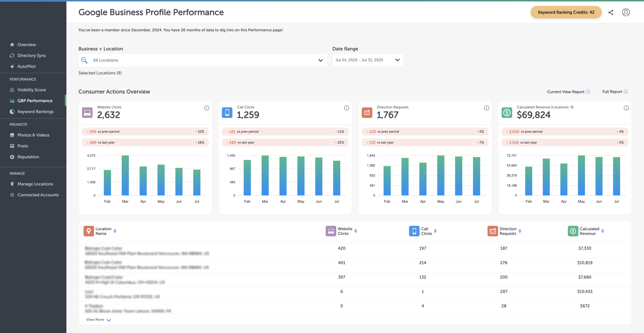The width and height of the screenshot is (644, 333).
Task: Click the Website Clicks laptop card icon
Action: point(87,113)
